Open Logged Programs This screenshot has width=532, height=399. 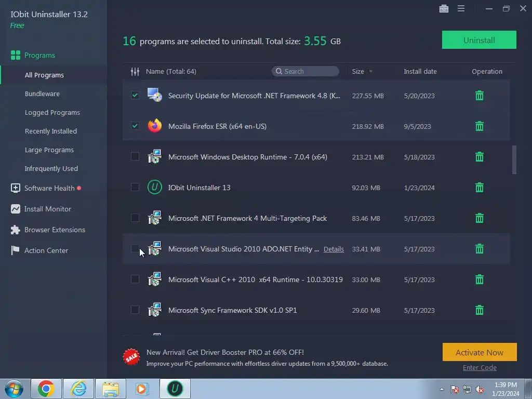52,112
